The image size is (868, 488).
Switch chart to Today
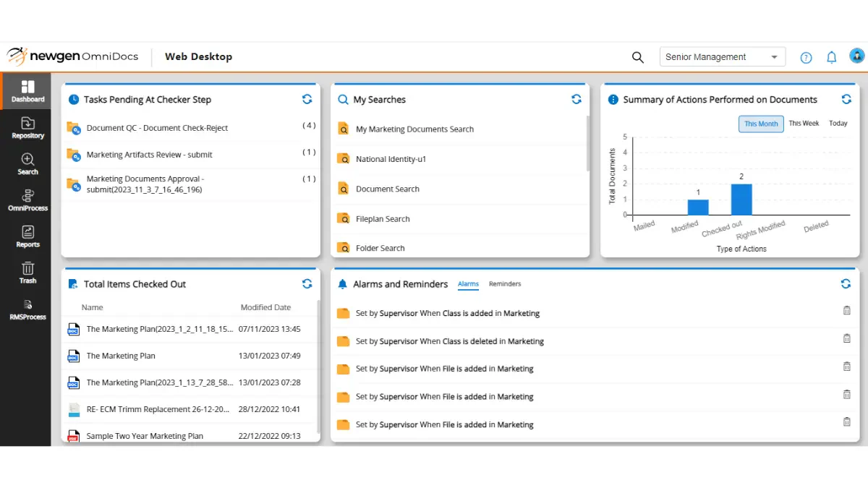point(838,124)
